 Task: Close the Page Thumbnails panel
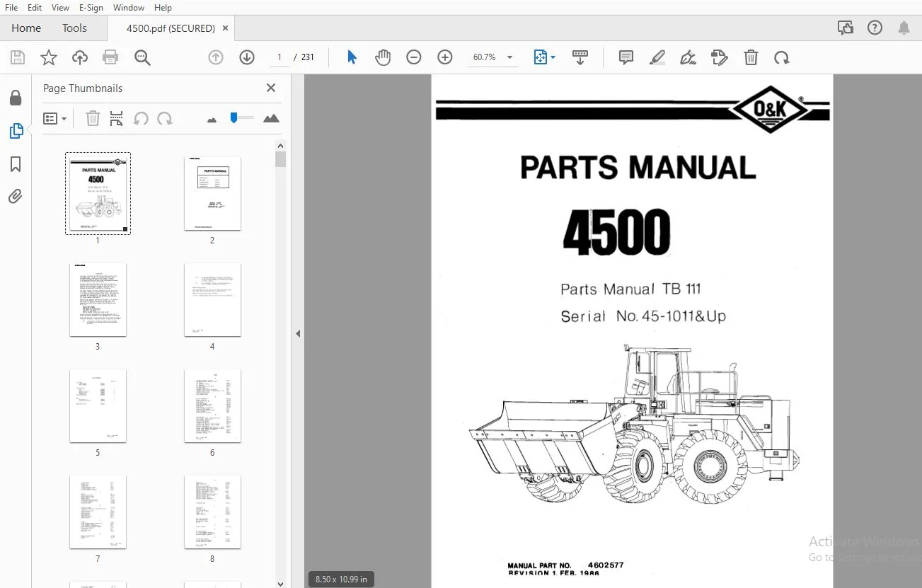270,88
